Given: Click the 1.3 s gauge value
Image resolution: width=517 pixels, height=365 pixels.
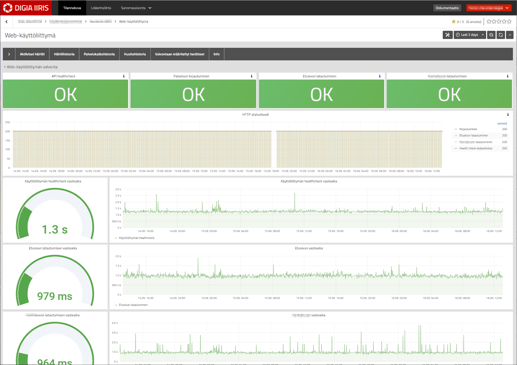Looking at the screenshot, I should pos(55,229).
